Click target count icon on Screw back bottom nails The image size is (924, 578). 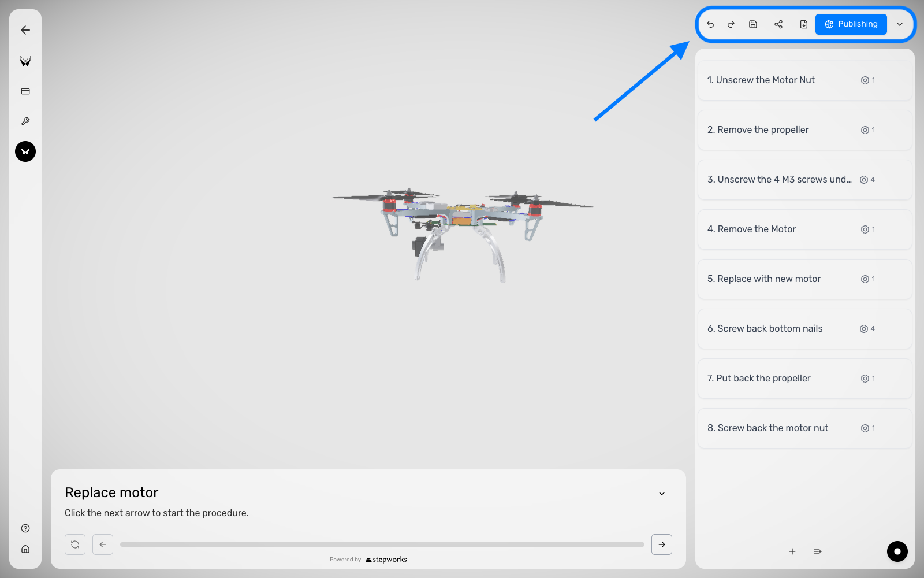(864, 329)
